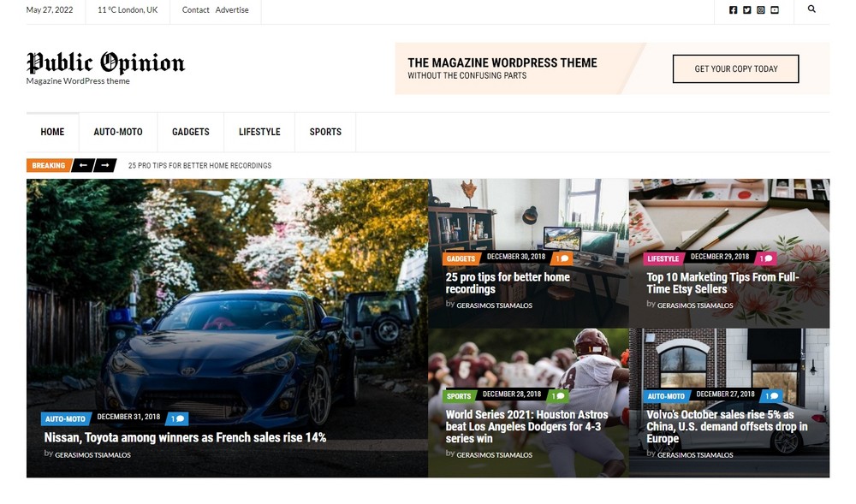Screen dimensions: 856x504
Task: Click the GET YOUR COPY TODAY button
Action: [735, 68]
